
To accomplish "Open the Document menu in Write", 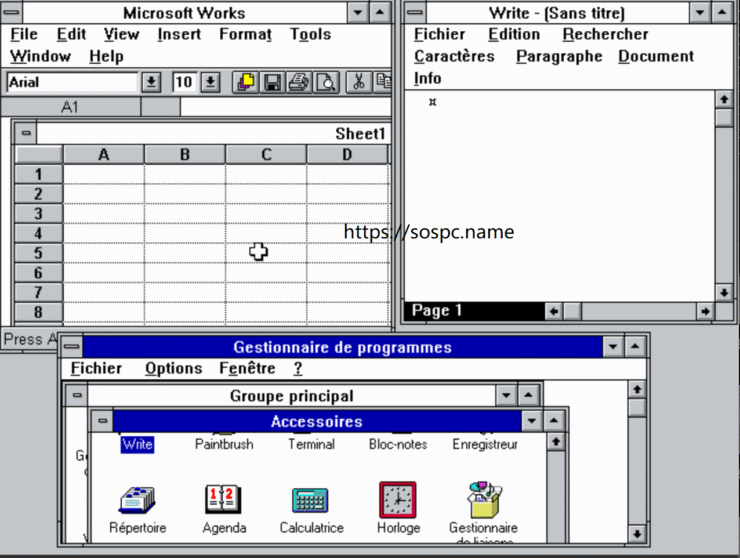I will 656,57.
